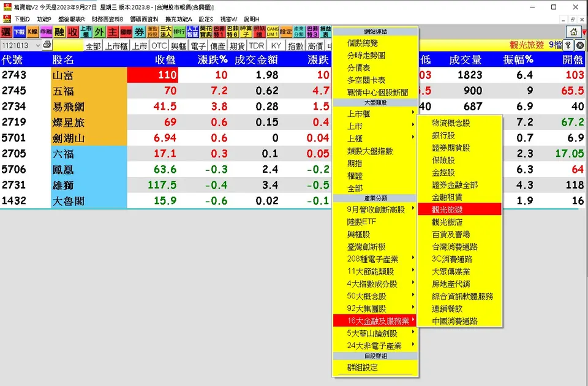Screen dimensions: 588x386
Task: Expand the 上櫃 submenu
Action: [x=375, y=138]
